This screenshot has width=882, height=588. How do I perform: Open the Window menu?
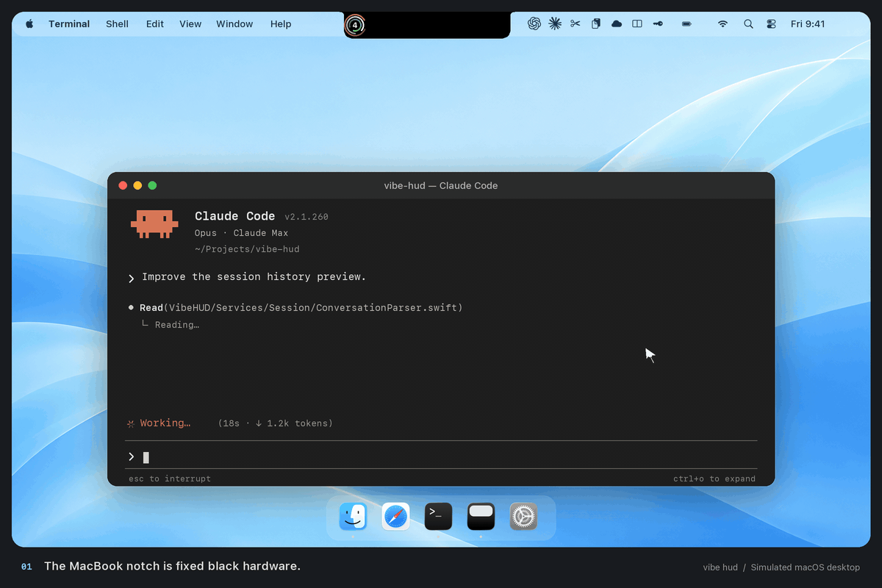click(x=234, y=24)
